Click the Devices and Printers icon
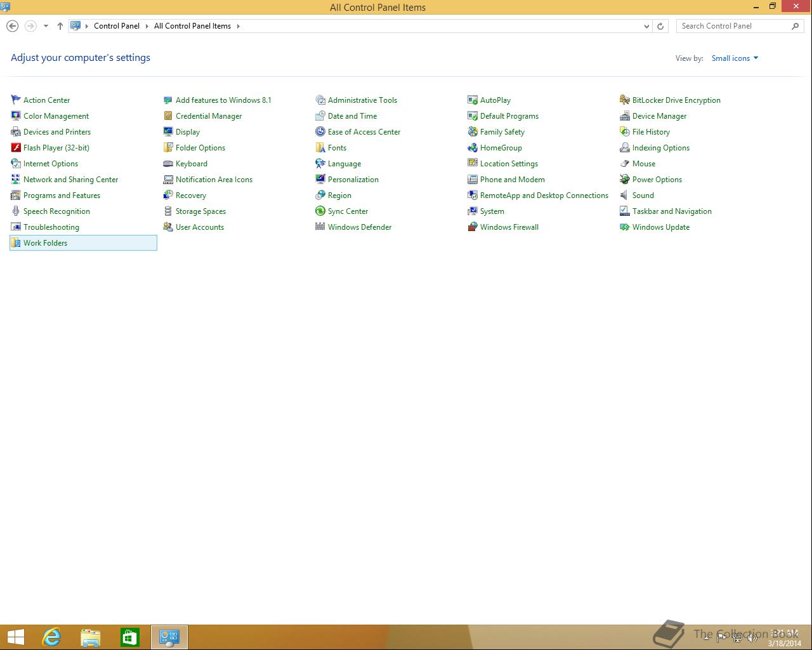 tap(16, 131)
